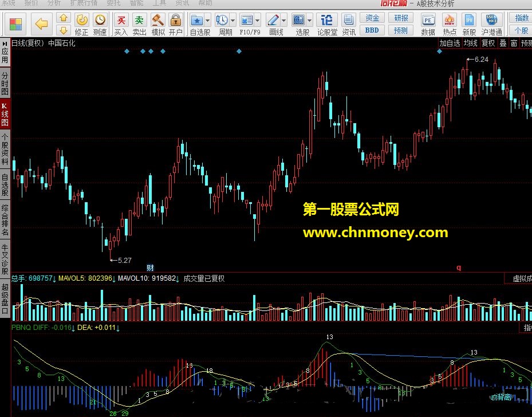
Task: Expand the 画线 dropdown arrow
Action: tap(284, 21)
